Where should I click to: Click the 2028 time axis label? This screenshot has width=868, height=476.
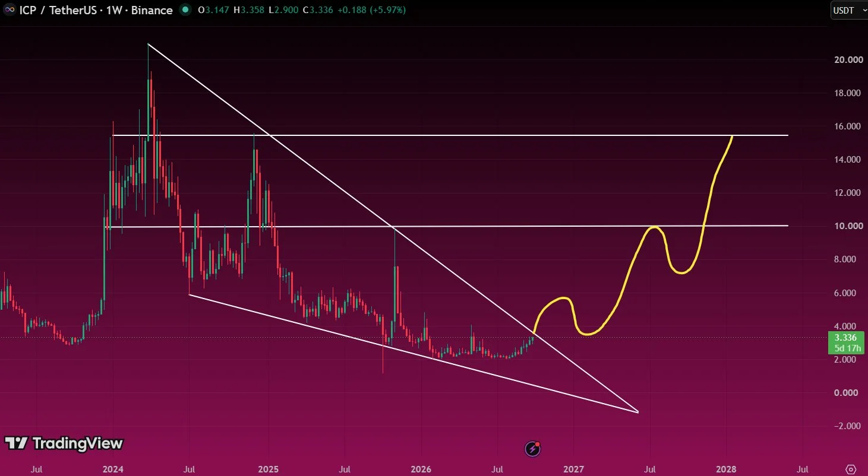tap(727, 469)
